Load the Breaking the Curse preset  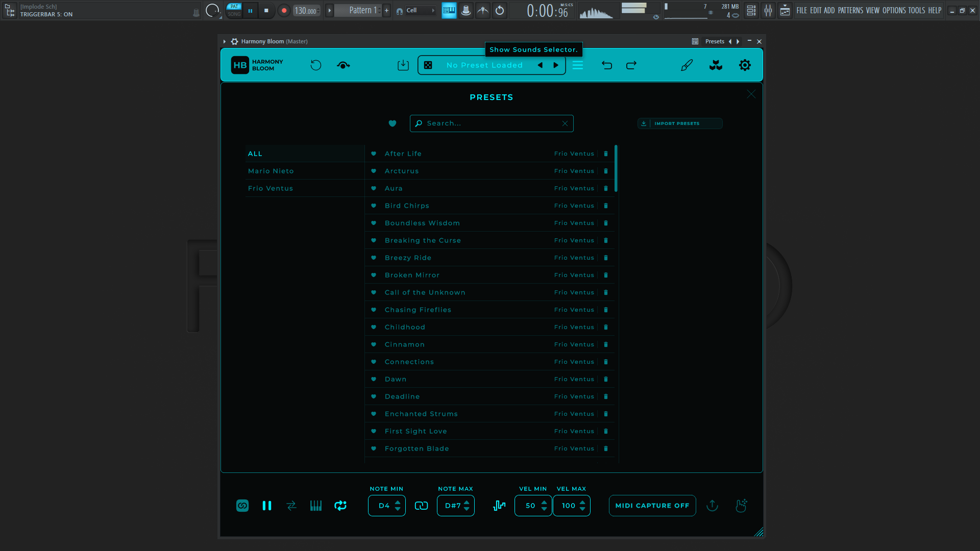tap(490, 240)
